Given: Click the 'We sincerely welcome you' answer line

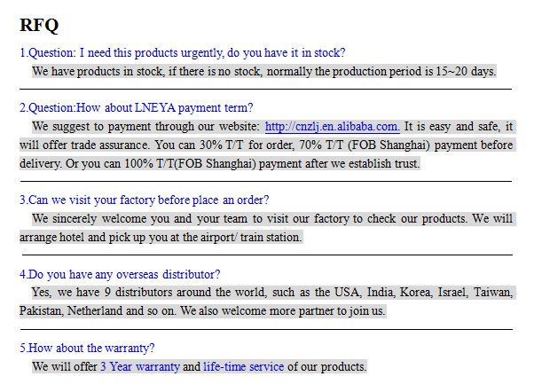Looking at the screenshot, I should tap(272, 219).
